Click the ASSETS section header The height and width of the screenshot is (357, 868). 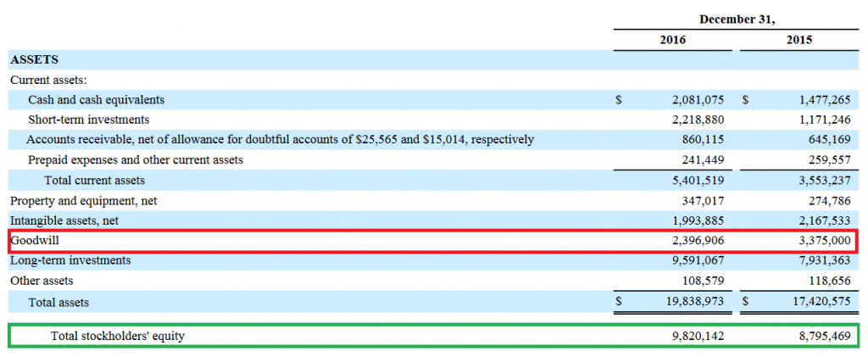point(34,59)
